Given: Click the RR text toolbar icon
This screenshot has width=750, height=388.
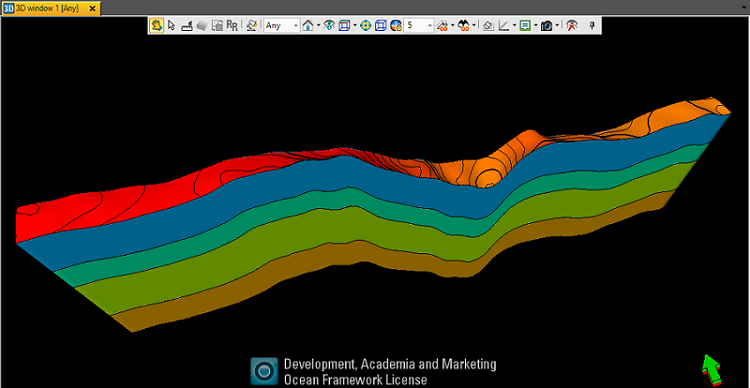Looking at the screenshot, I should click(x=232, y=26).
